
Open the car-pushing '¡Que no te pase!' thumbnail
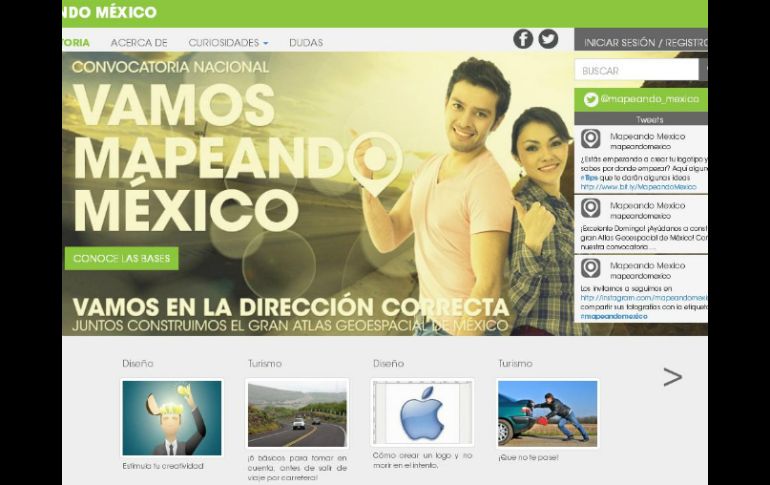(547, 413)
